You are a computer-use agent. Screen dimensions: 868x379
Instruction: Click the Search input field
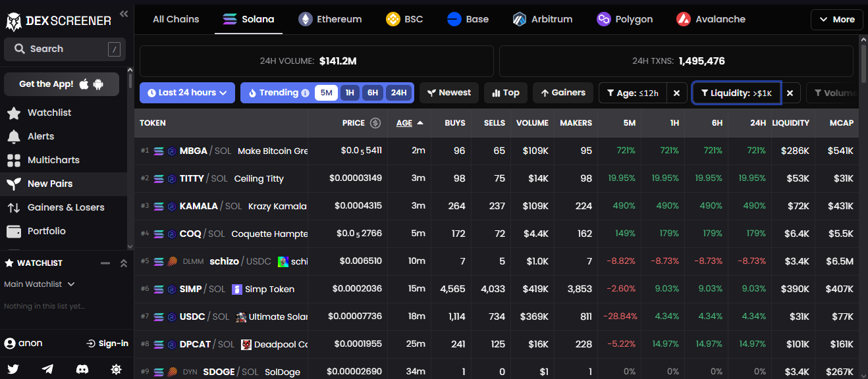point(65,49)
